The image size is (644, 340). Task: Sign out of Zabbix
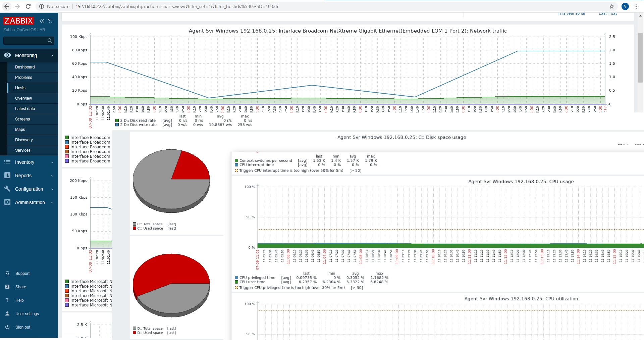[x=23, y=327]
